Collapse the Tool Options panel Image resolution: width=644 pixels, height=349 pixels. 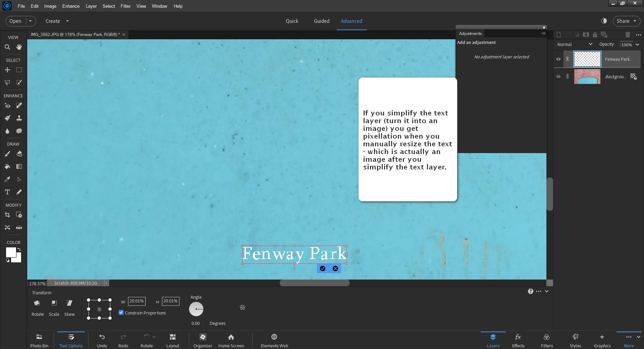[547, 291]
